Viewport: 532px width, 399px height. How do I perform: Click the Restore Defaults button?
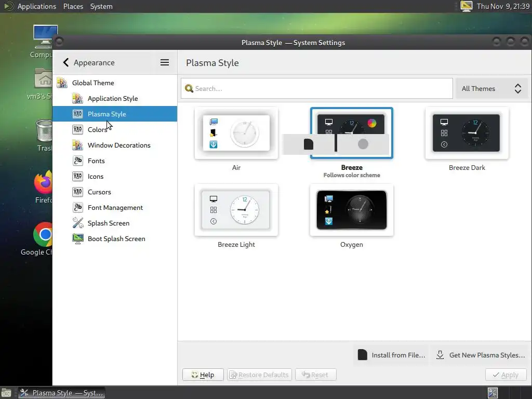pyautogui.click(x=260, y=375)
